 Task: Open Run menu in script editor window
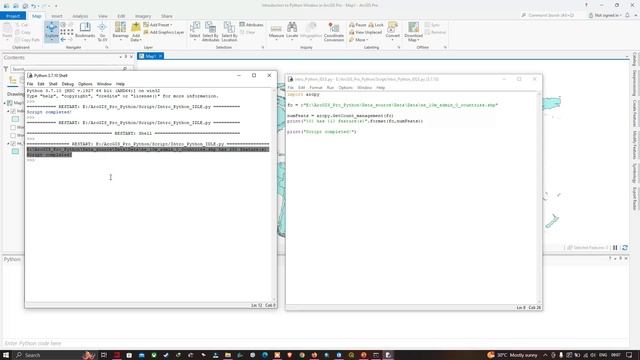click(330, 88)
